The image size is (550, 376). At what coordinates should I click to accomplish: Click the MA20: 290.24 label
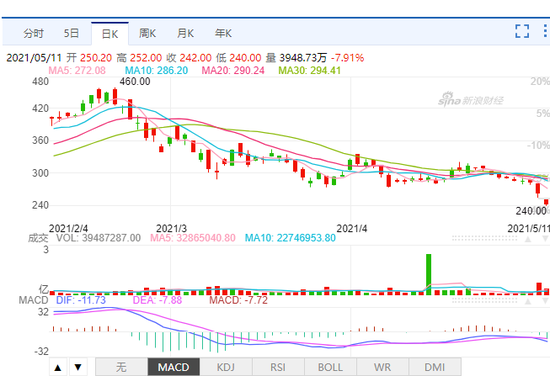click(233, 70)
